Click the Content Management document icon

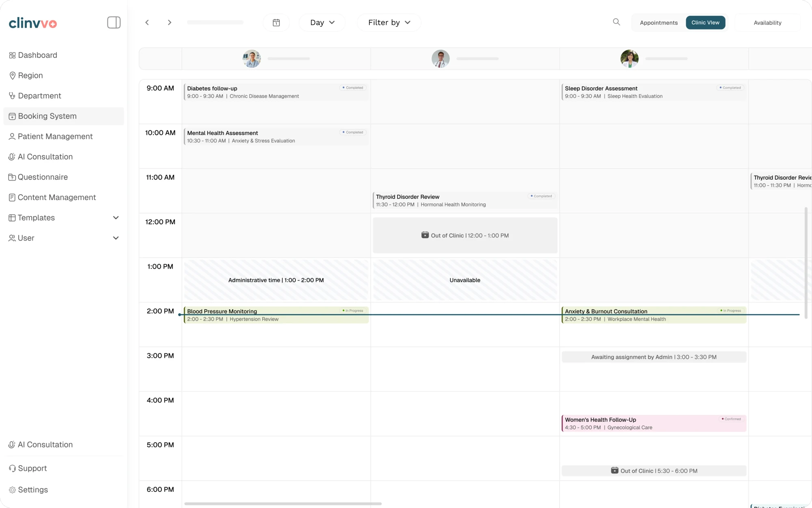pos(12,198)
